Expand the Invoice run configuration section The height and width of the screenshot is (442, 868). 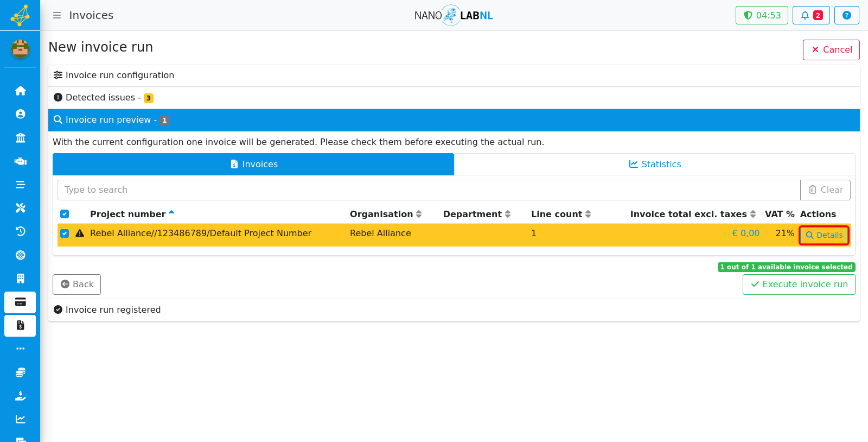click(x=454, y=75)
